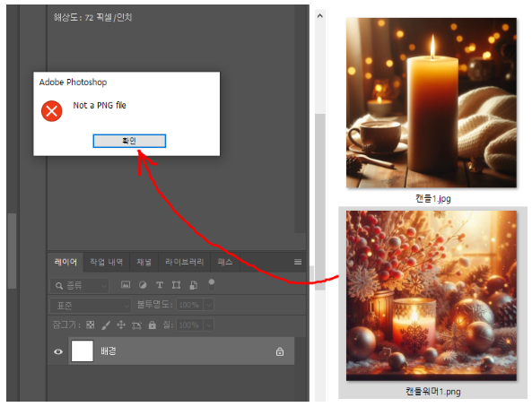Select the 캔들워머1.png thumbnail image
The image size is (532, 407).
pyautogui.click(x=432, y=296)
